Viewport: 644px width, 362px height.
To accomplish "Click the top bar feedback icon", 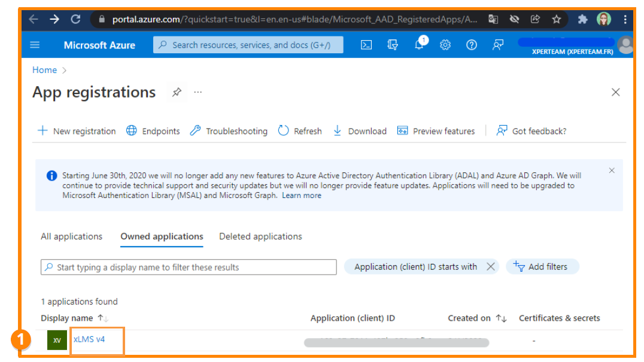I will coord(498,45).
